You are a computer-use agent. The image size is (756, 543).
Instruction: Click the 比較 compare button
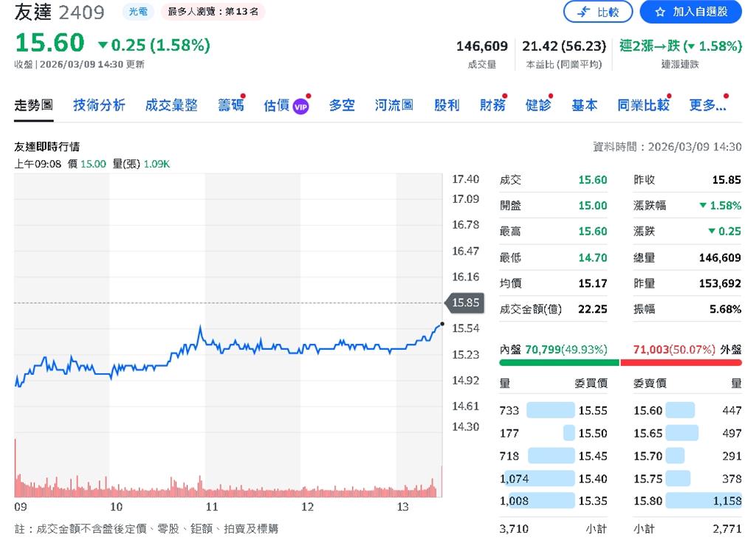(597, 12)
